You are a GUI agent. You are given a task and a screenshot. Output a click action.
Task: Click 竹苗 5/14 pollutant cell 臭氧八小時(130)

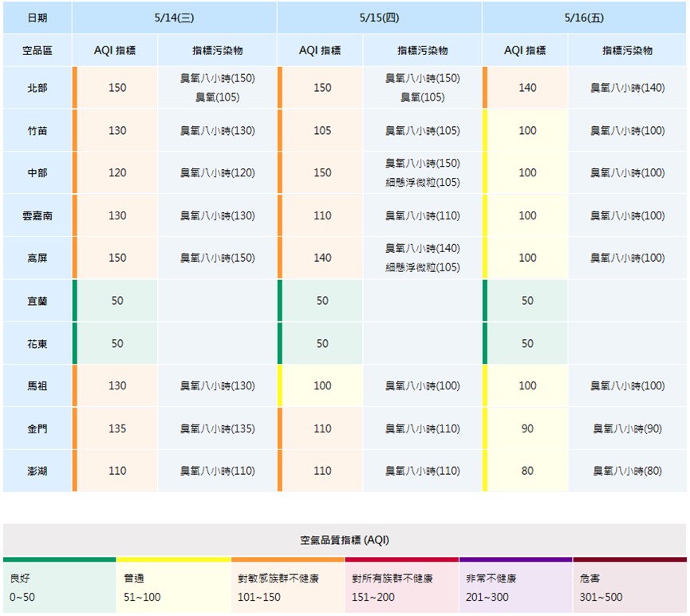click(218, 131)
